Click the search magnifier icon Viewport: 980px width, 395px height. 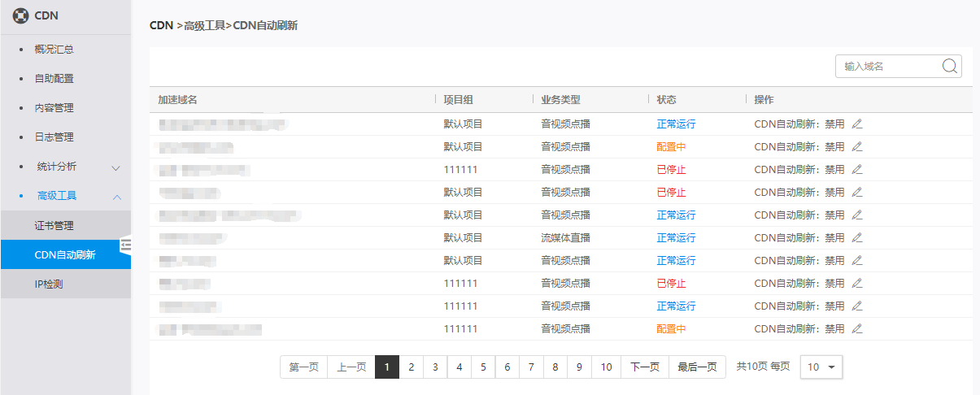[949, 67]
